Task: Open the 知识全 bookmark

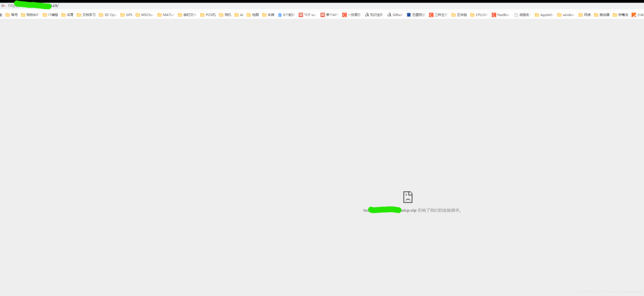Action: click(x=374, y=15)
